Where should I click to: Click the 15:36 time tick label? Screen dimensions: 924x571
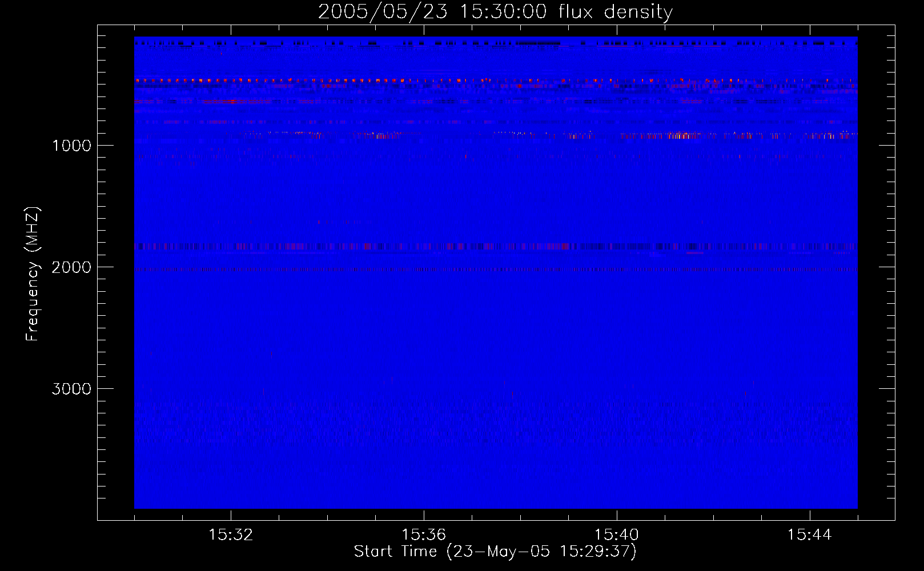click(424, 535)
